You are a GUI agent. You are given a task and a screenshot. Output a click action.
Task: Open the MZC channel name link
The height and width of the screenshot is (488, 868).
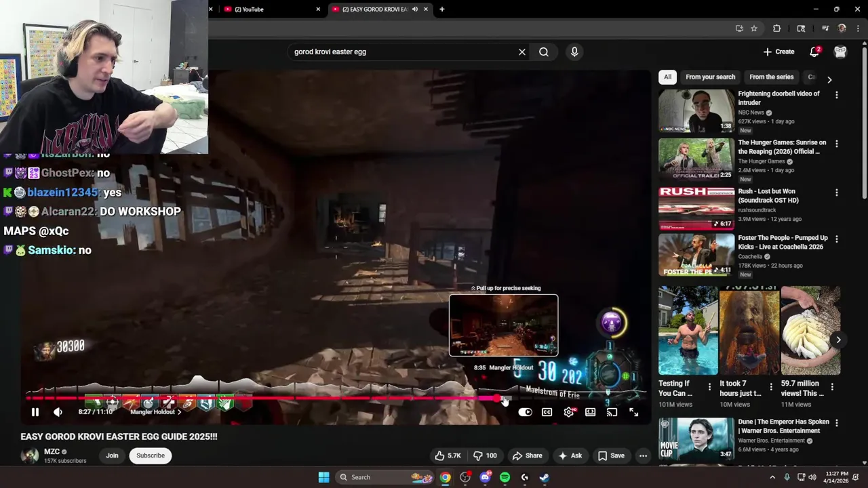pos(52,452)
